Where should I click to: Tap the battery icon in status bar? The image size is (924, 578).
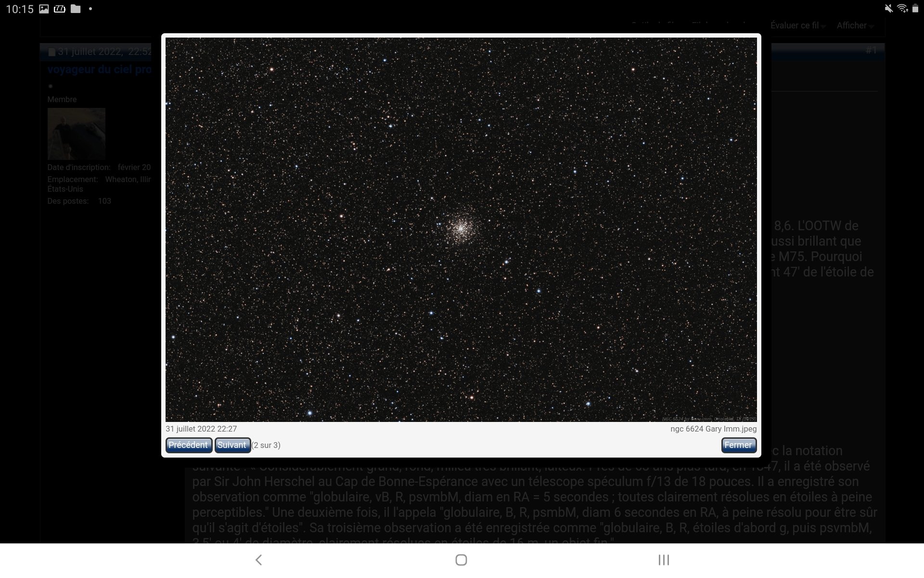[x=915, y=9]
